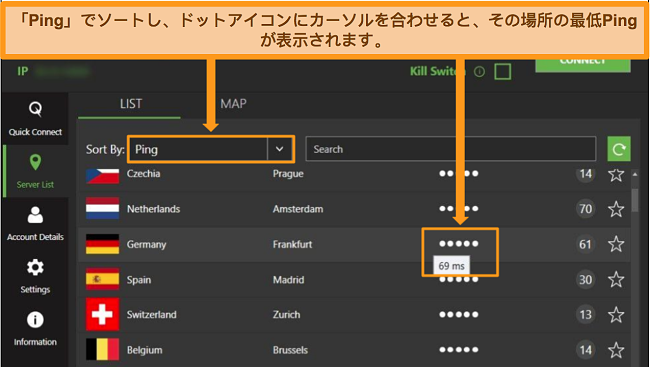Click the Switzerland flag icon
This screenshot has width=650, height=367.
point(102,314)
